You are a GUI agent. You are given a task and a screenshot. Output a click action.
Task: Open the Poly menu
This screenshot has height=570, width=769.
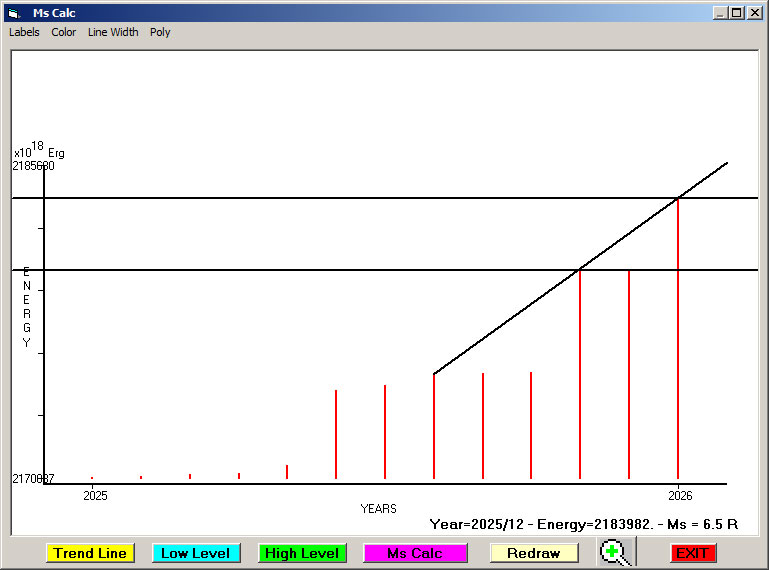pyautogui.click(x=160, y=32)
